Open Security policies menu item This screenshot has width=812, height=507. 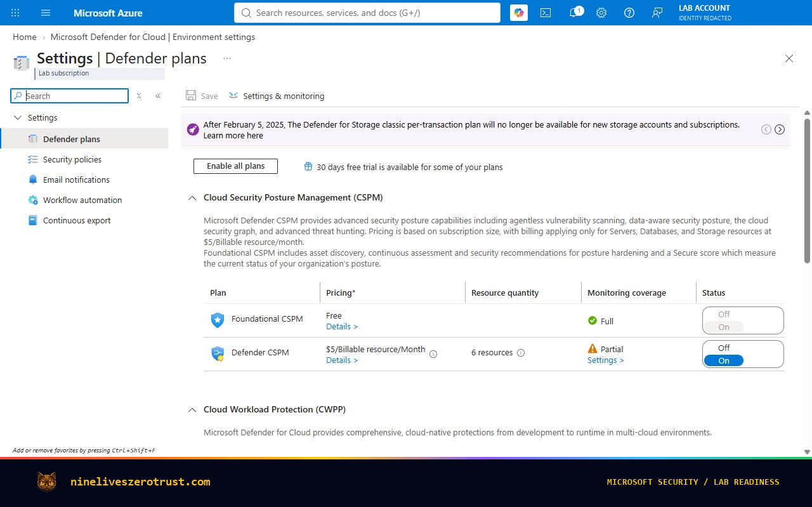[x=84, y=159]
